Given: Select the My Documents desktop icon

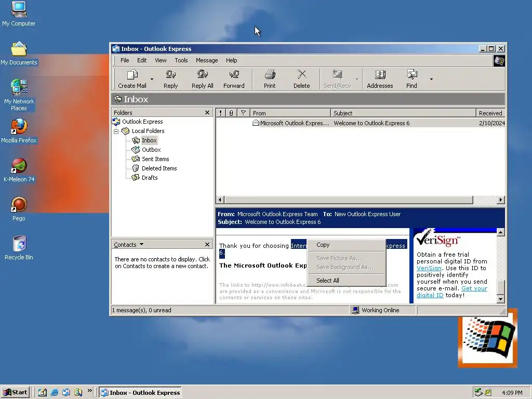Looking at the screenshot, I should [19, 54].
